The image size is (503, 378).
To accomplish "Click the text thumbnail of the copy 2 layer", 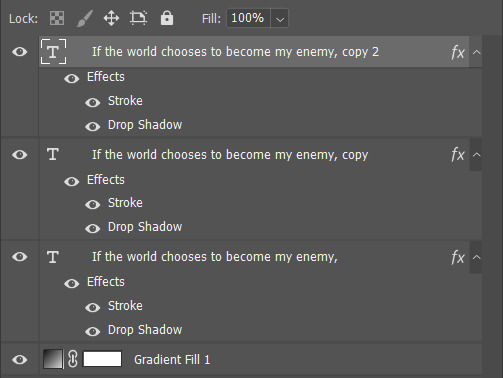I will pyautogui.click(x=53, y=52).
